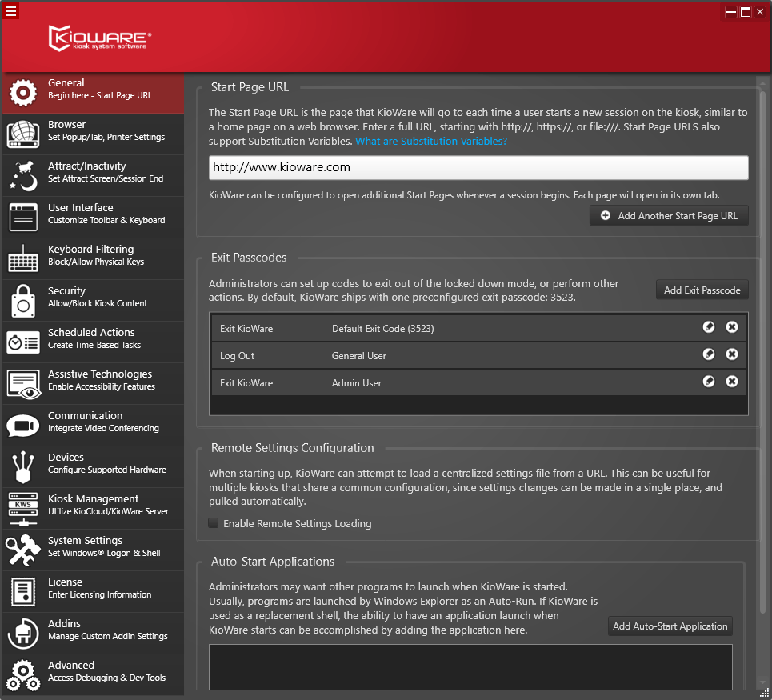
Task: Click the User Interface window icon
Action: pos(23,217)
